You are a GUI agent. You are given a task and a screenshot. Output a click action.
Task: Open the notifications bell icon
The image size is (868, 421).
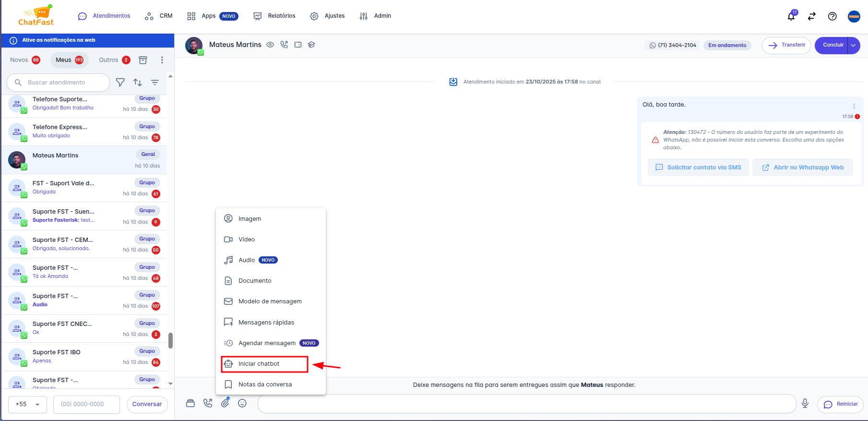click(x=791, y=16)
